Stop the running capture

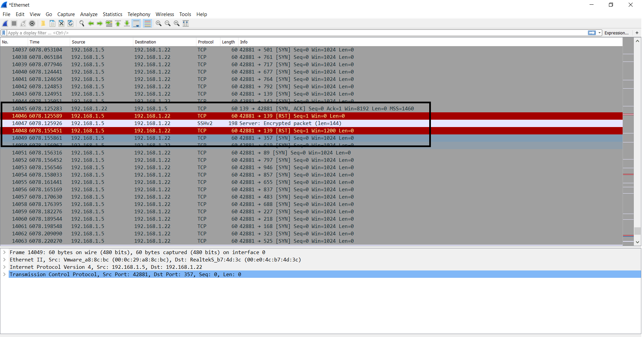point(14,23)
